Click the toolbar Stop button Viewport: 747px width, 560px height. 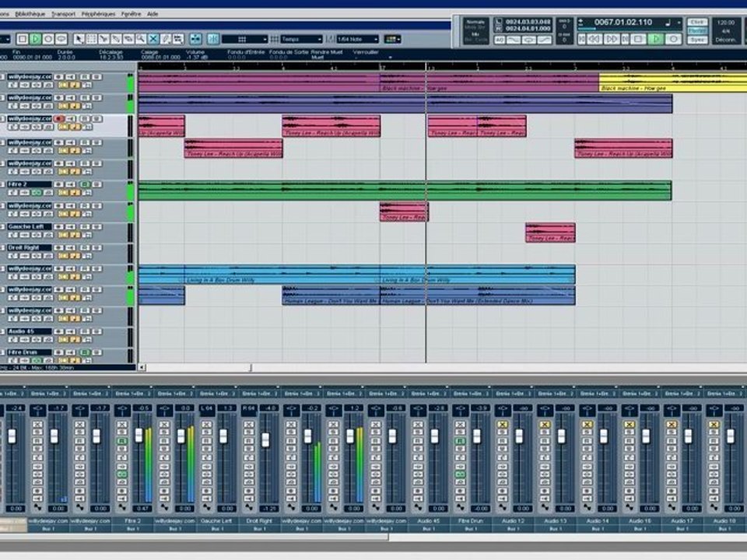[22, 39]
